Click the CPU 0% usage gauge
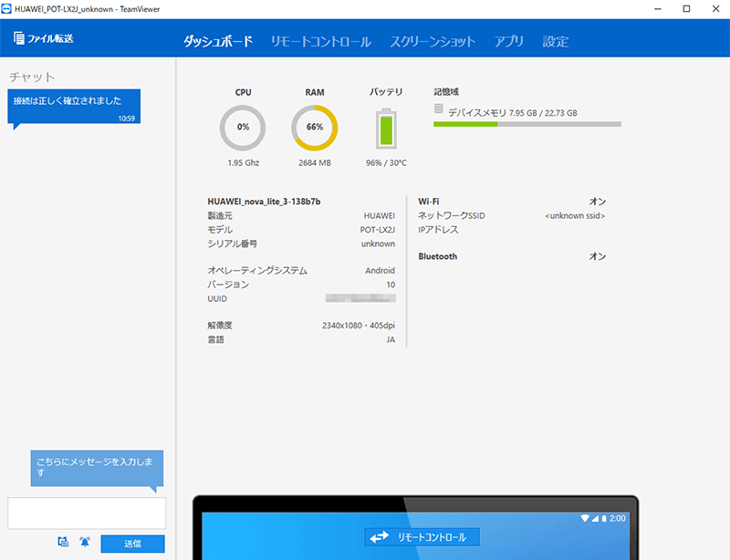The height and width of the screenshot is (560, 730). (243, 128)
